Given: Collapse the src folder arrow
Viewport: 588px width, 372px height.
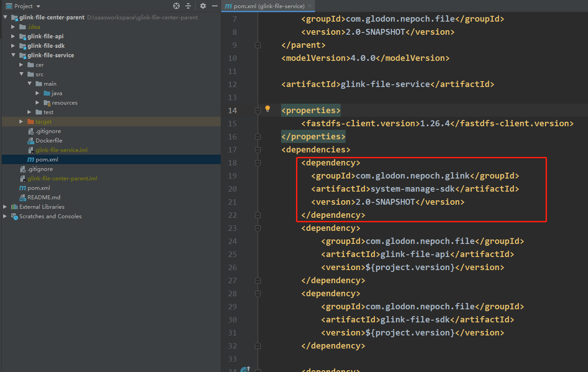Looking at the screenshot, I should 22,74.
